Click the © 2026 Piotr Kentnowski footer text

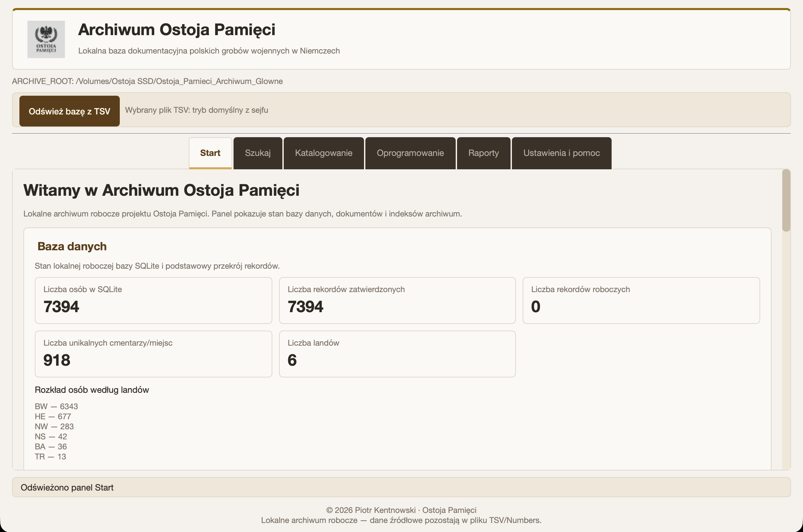point(401,510)
